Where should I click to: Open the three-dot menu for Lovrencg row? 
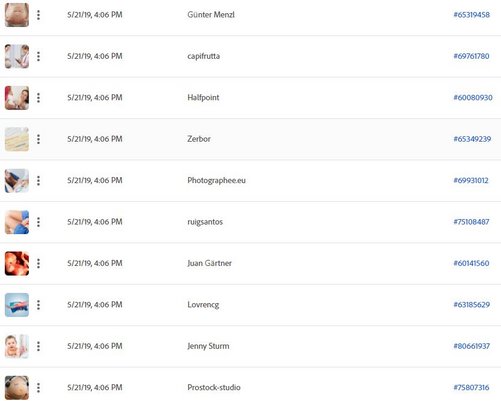click(39, 305)
